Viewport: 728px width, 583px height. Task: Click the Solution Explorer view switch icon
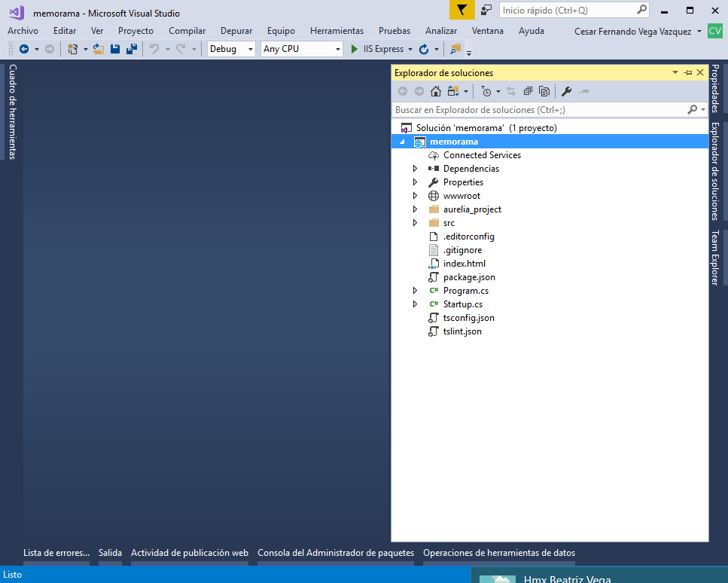coord(453,91)
